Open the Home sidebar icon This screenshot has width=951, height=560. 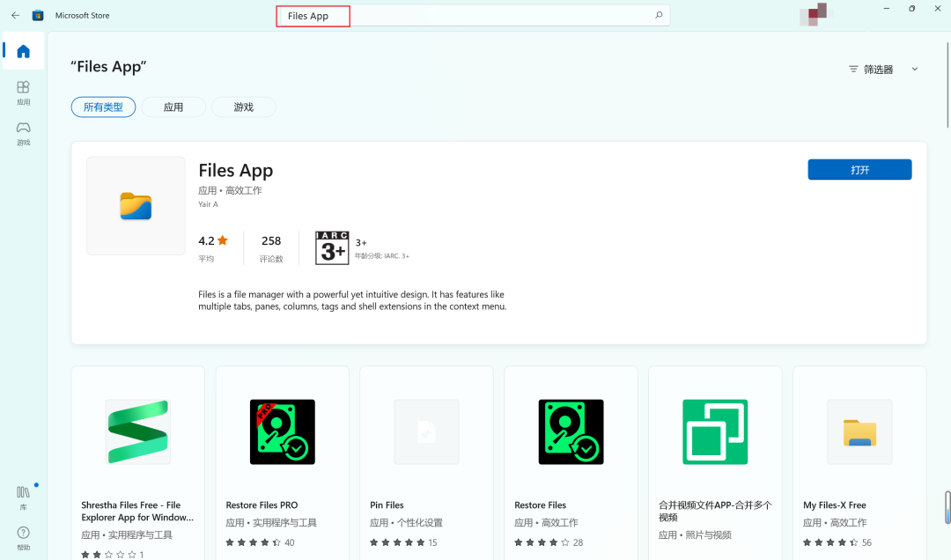click(x=23, y=51)
